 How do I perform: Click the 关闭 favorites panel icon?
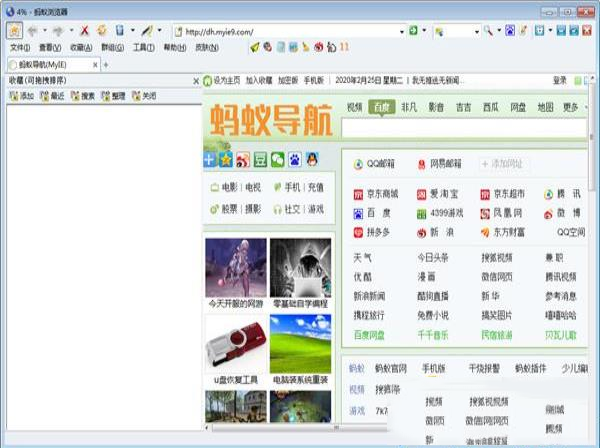pos(136,96)
